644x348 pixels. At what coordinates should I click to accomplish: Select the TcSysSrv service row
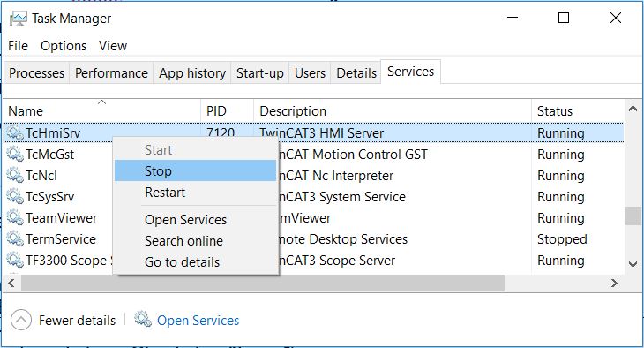[x=314, y=197]
